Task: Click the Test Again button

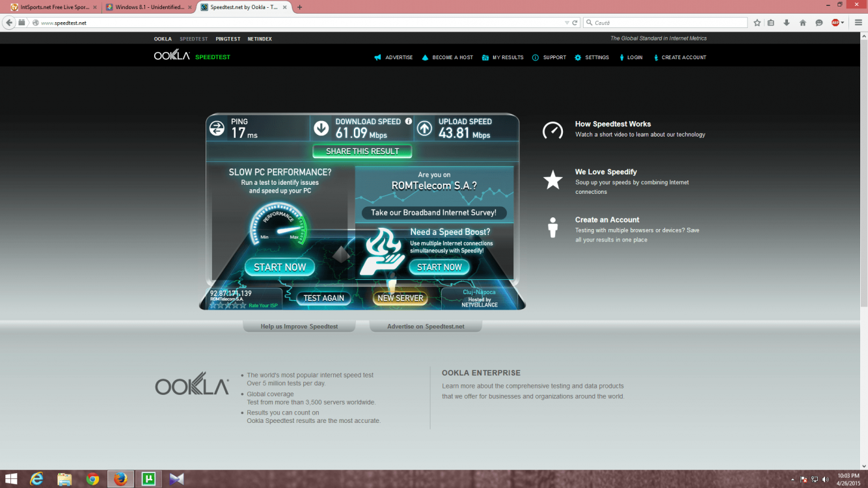Action: pos(324,298)
